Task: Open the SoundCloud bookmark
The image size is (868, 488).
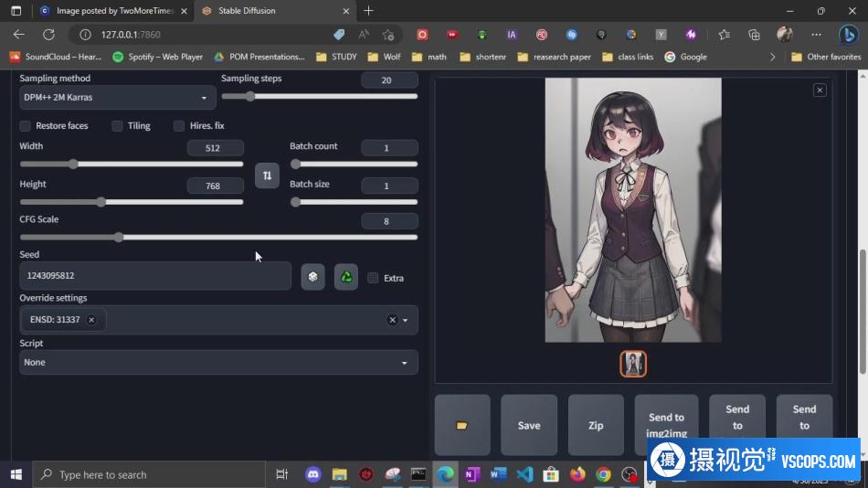Action: [56, 57]
